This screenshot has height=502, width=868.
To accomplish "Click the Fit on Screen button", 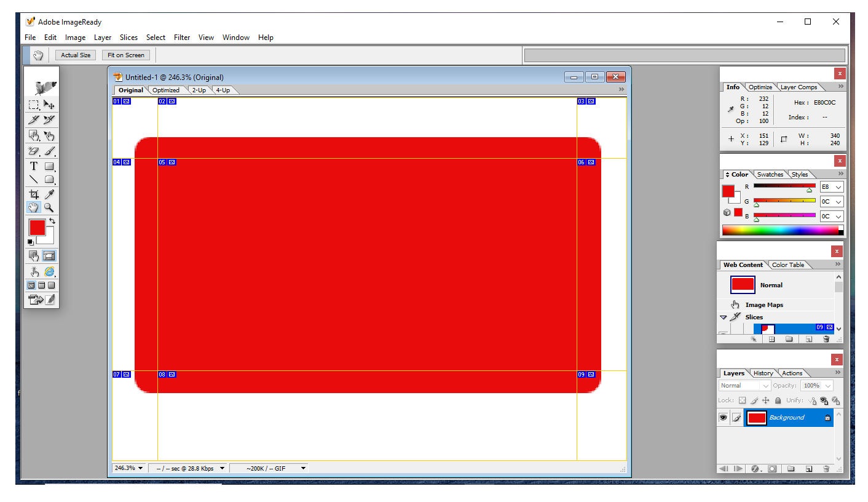I will [126, 55].
